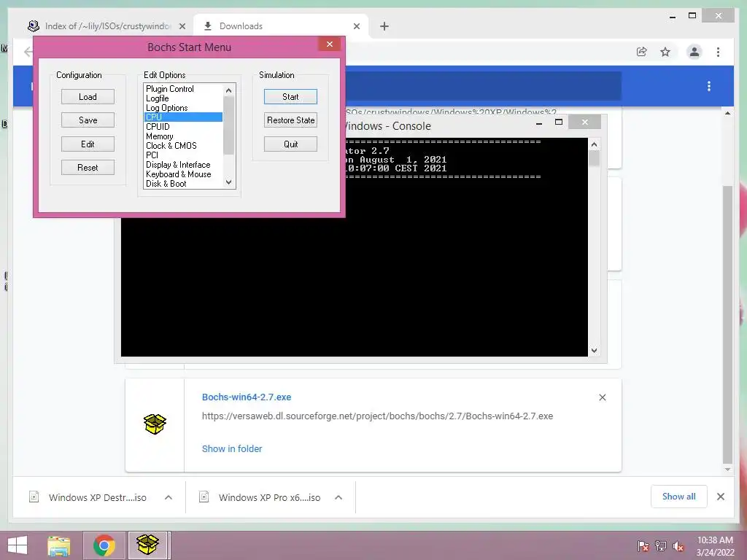Click the share page icon in Chrome
This screenshot has height=560, width=747.
coord(642,52)
